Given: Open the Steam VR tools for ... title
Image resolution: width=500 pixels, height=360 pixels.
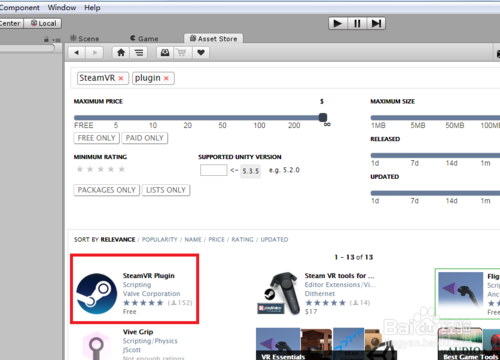Looking at the screenshot, I should (x=339, y=276).
